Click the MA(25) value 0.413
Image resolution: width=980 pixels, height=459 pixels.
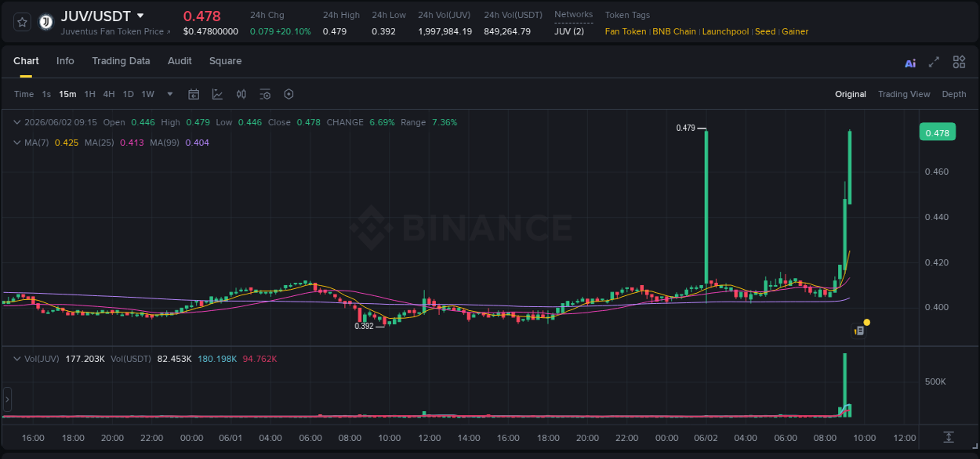pos(132,143)
